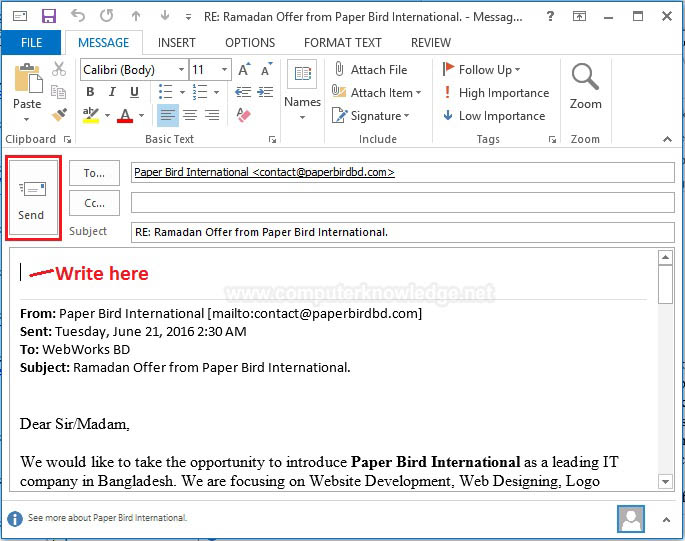Open the Calibri (Body) font dropdown
Screen dimensions: 685x541
click(181, 69)
